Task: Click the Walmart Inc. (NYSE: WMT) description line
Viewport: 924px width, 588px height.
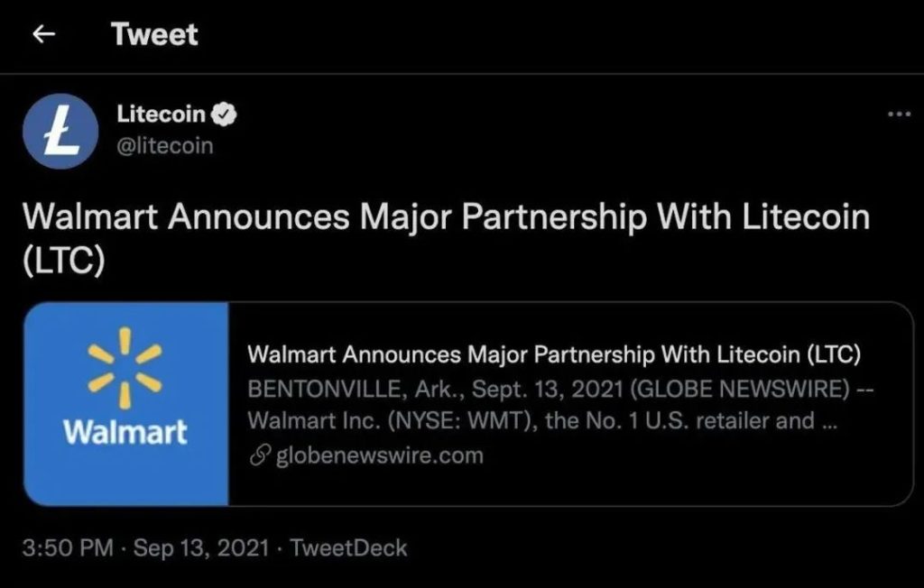Action: [542, 420]
